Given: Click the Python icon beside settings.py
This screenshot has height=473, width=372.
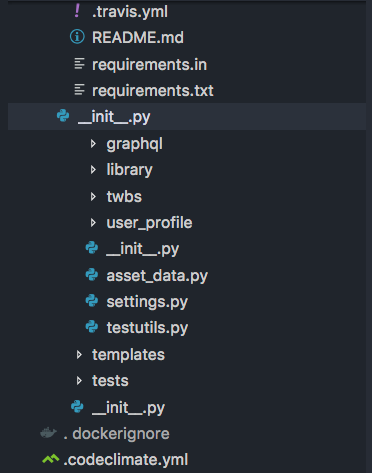Looking at the screenshot, I should pos(92,301).
